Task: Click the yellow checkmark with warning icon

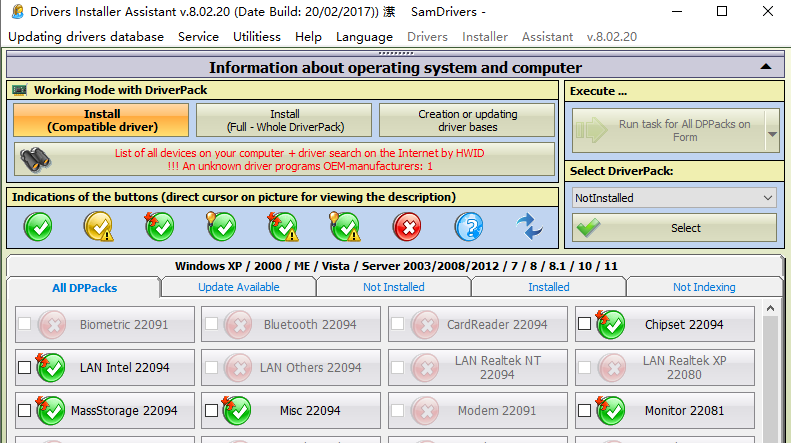Action: pyautogui.click(x=98, y=227)
